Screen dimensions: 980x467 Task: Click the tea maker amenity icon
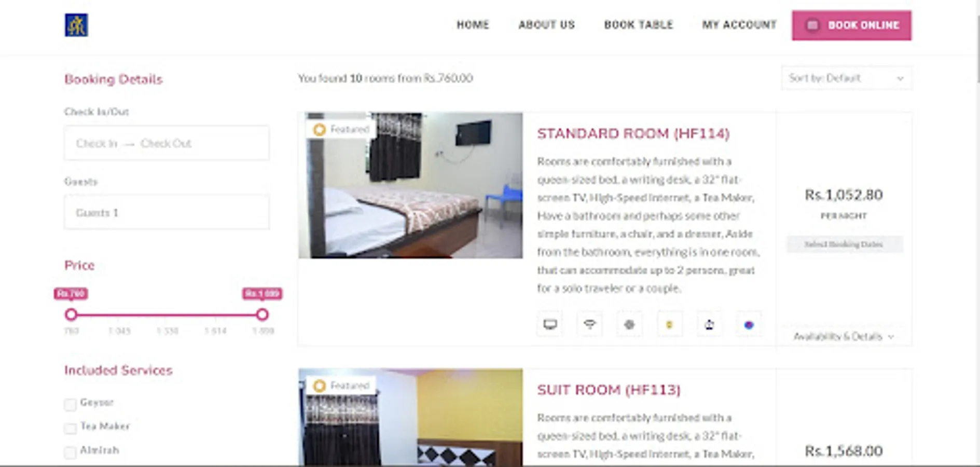[709, 325]
